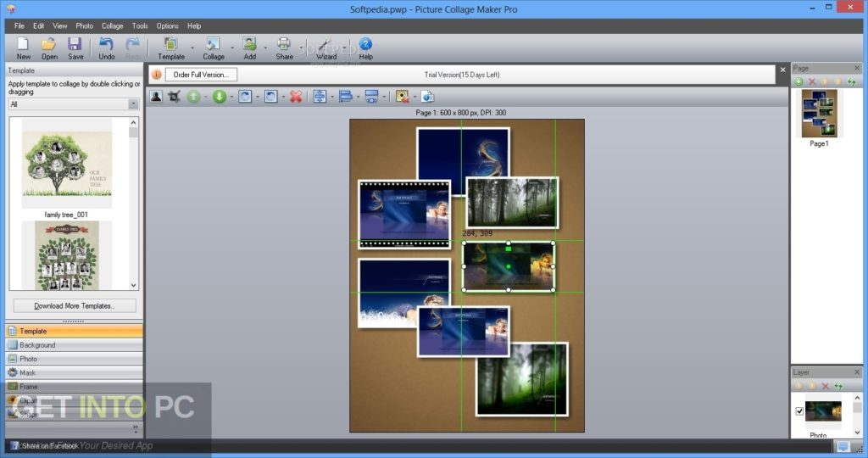Click the green swap arrows in Layer panel

point(838,386)
